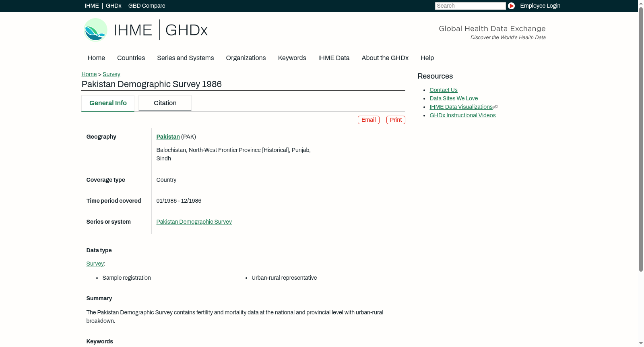
Task: Open Help menu item
Action: [x=427, y=58]
